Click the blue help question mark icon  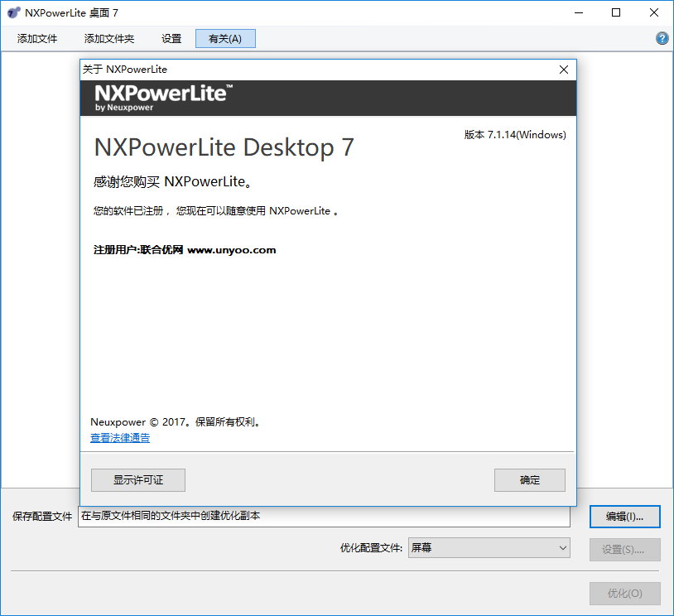click(x=662, y=38)
